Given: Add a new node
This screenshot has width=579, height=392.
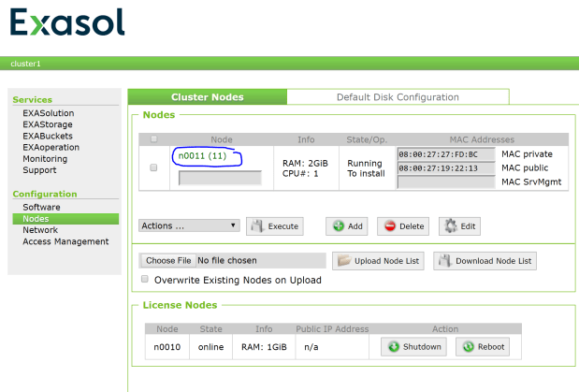Looking at the screenshot, I should (x=346, y=225).
